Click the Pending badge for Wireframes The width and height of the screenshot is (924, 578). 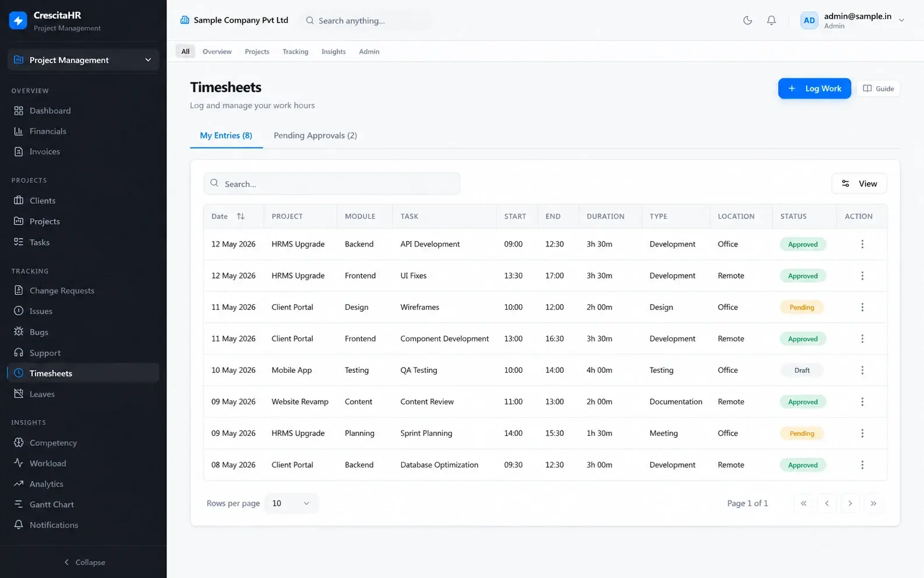[x=802, y=308]
